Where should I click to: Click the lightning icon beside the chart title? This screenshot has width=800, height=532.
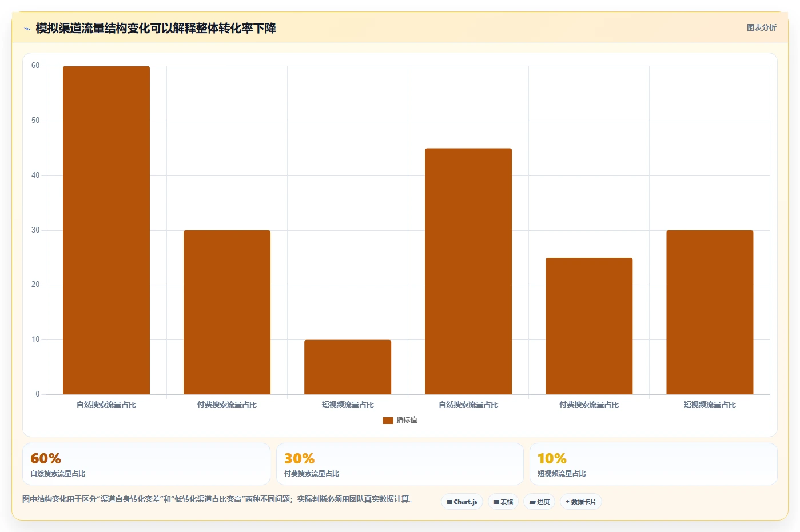27,29
